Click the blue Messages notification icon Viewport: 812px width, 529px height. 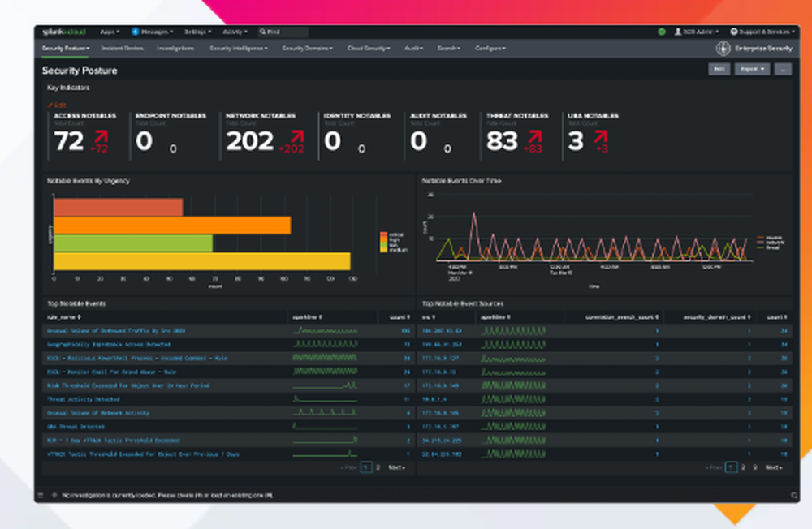135,32
